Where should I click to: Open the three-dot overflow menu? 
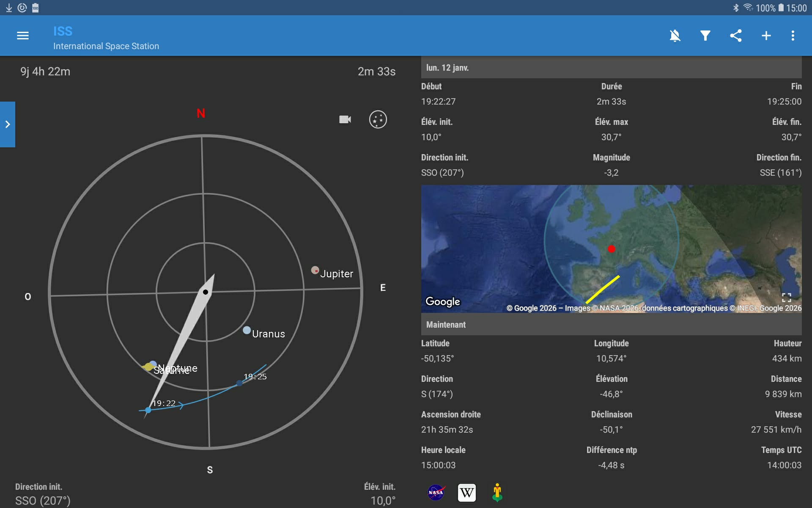click(793, 36)
